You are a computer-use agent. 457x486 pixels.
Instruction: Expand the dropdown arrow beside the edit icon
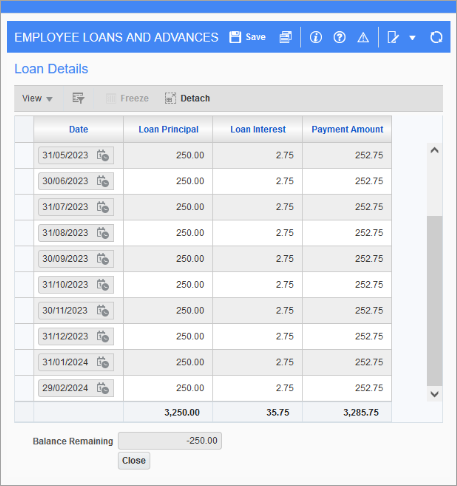(x=412, y=38)
